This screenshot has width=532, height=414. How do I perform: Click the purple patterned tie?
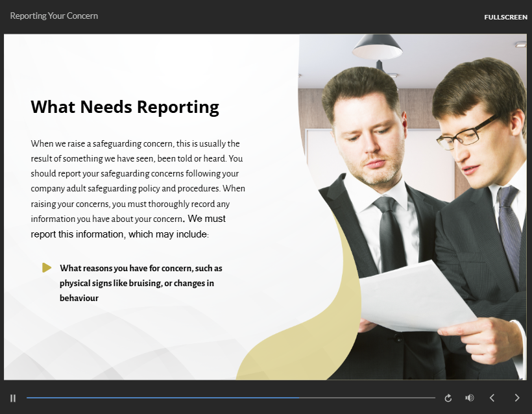(510, 227)
